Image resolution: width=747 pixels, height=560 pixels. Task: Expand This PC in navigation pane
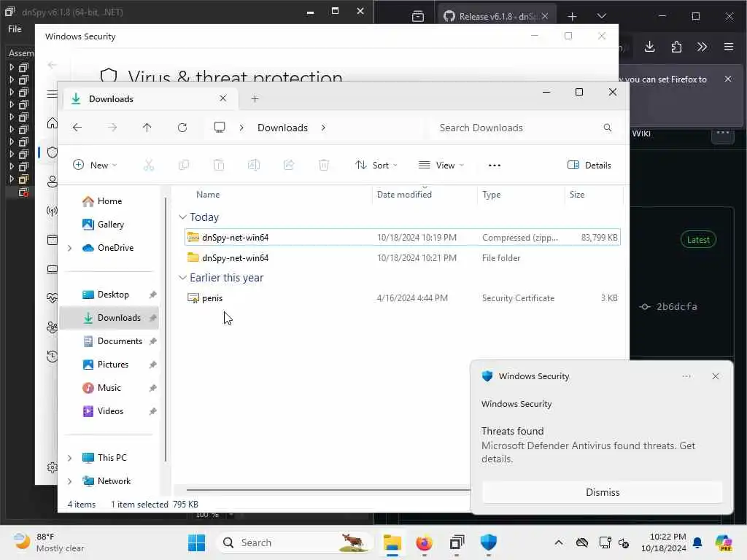click(x=69, y=458)
